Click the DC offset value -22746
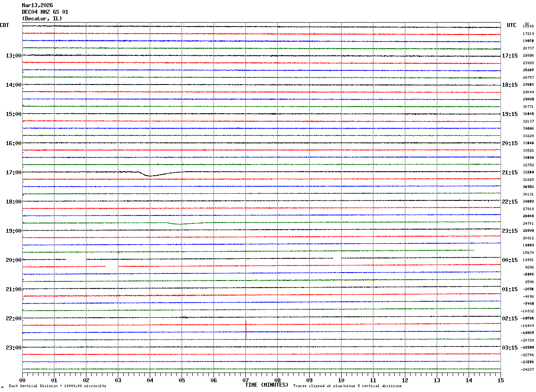This screenshot has height=392, width=536. click(527, 355)
